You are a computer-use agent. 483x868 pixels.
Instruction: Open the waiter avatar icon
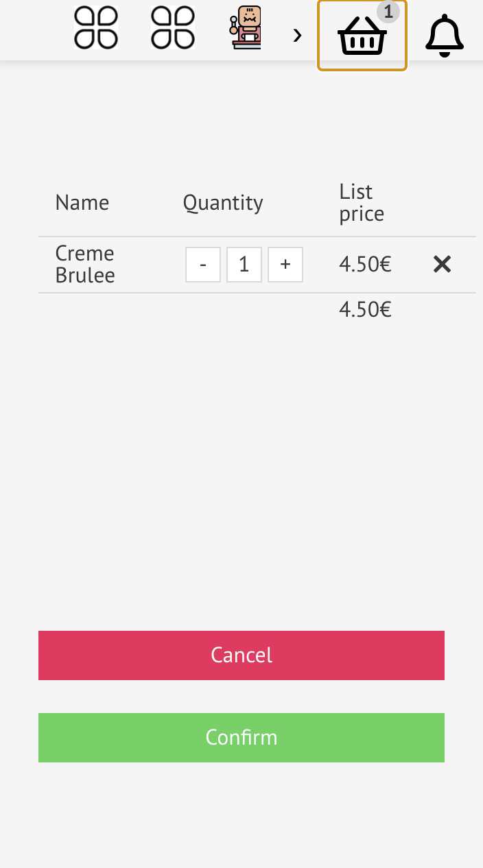[x=246, y=28]
